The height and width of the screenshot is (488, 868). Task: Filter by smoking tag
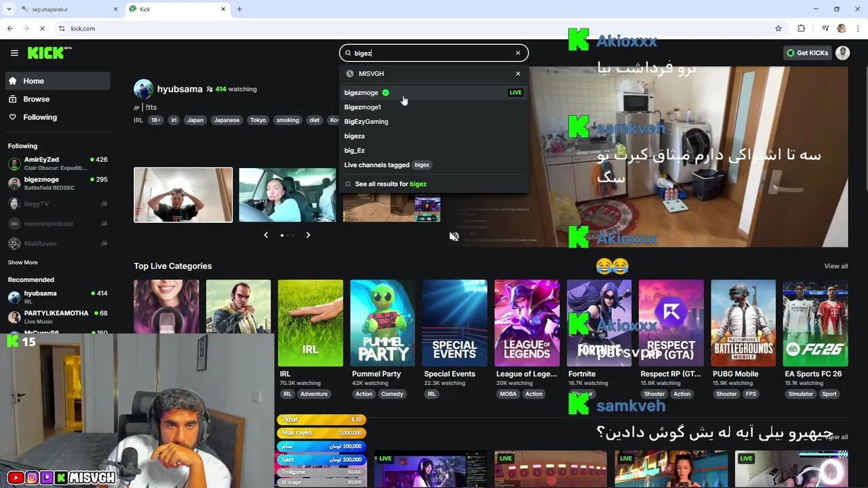pos(288,120)
